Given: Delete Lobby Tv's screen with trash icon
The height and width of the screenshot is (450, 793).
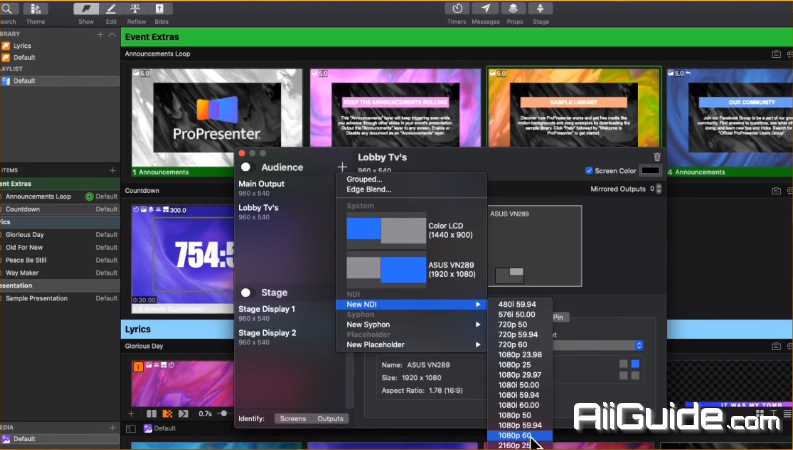Looking at the screenshot, I should pos(657,156).
